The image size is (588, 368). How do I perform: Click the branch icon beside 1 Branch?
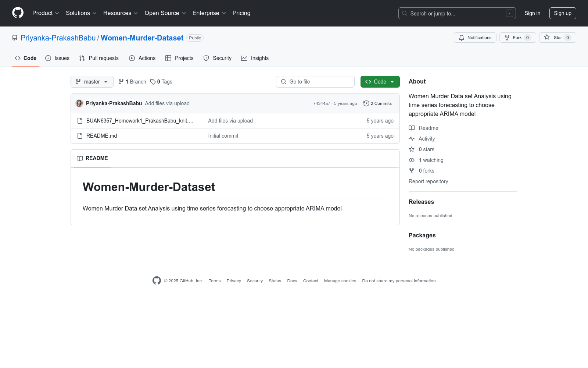pos(121,82)
